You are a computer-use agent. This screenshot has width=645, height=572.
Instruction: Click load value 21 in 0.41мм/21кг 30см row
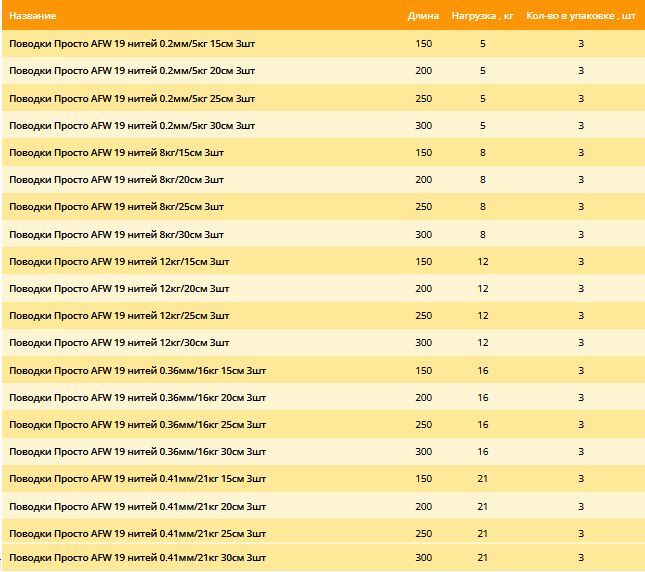point(483,558)
